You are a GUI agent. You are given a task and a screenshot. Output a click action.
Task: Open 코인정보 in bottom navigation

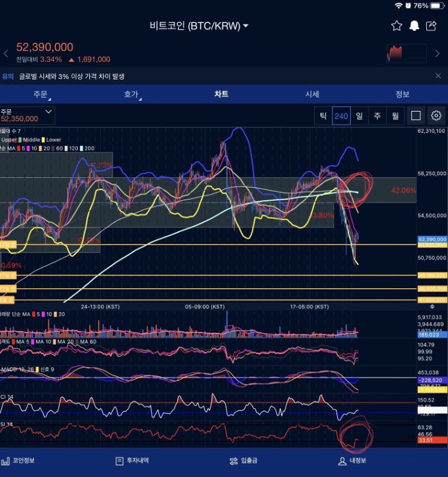18,461
